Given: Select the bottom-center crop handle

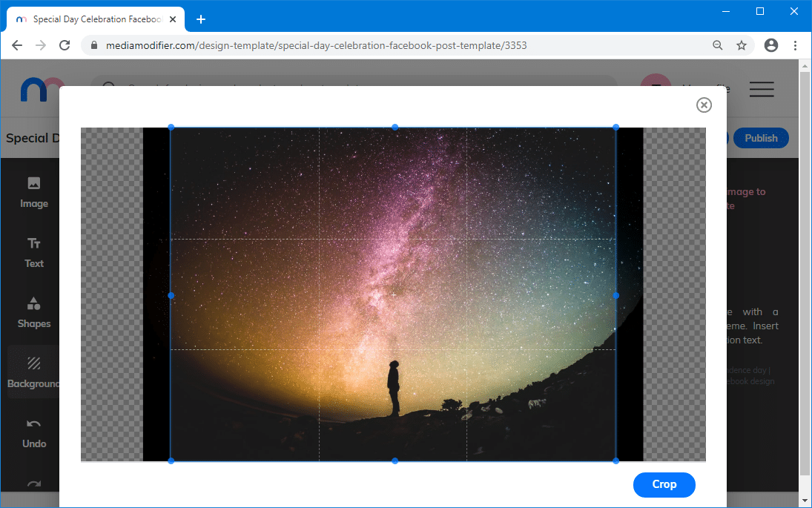Looking at the screenshot, I should 395,461.
